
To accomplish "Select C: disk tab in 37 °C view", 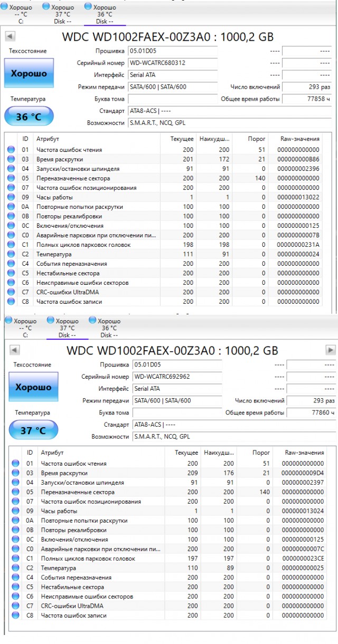I will [x=25, y=328].
